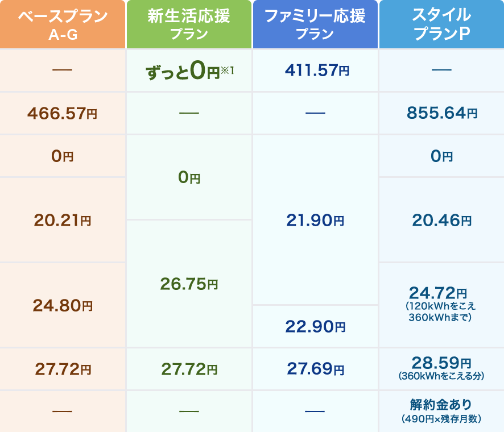The image size is (504, 432).
Task: Click the 27.69円 price cell
Action: 315,369
